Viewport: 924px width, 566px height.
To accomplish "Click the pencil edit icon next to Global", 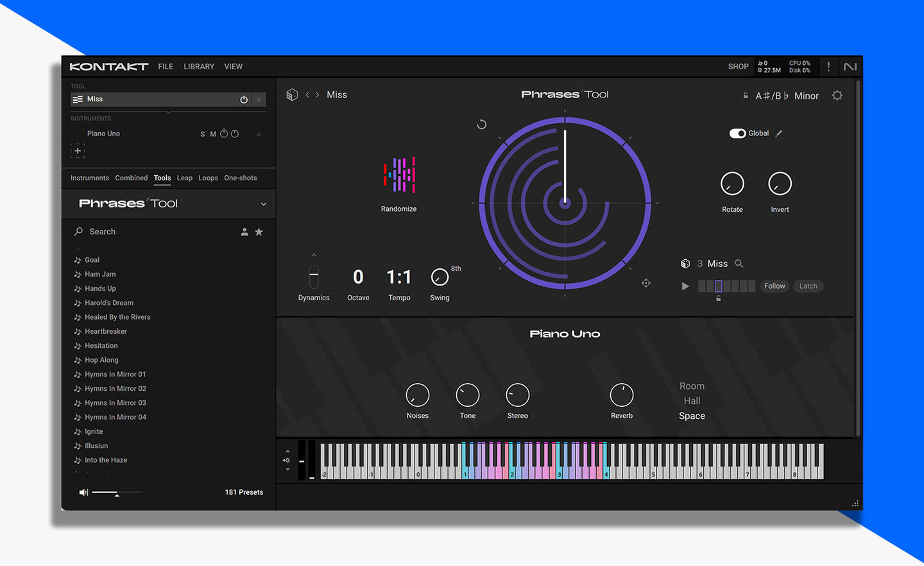I will pos(779,133).
